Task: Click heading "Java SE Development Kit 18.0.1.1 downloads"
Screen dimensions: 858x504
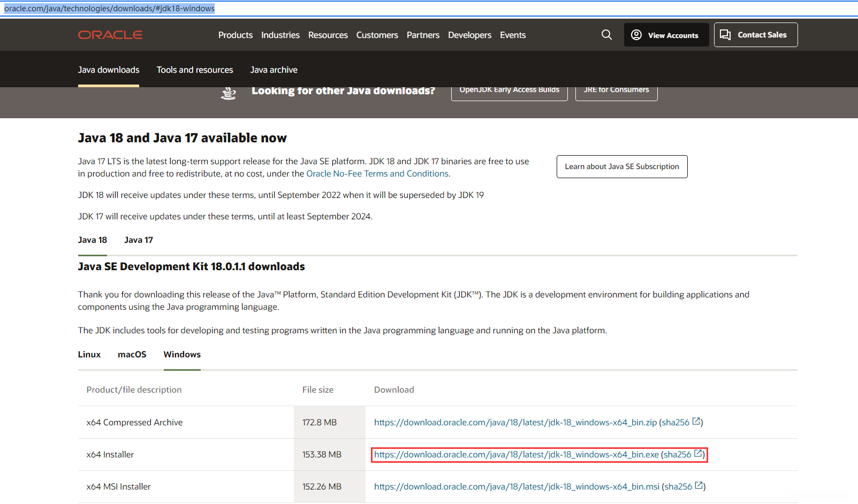Action: click(192, 266)
